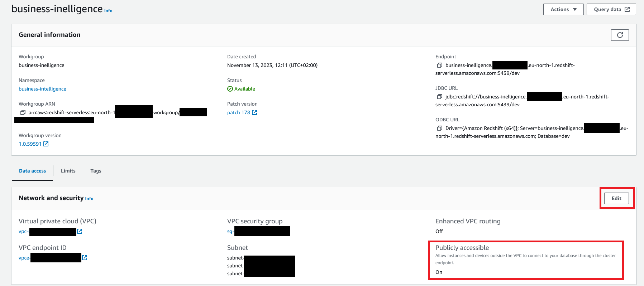644x286 pixels.
Task: Click the Query data button
Action: (611, 9)
